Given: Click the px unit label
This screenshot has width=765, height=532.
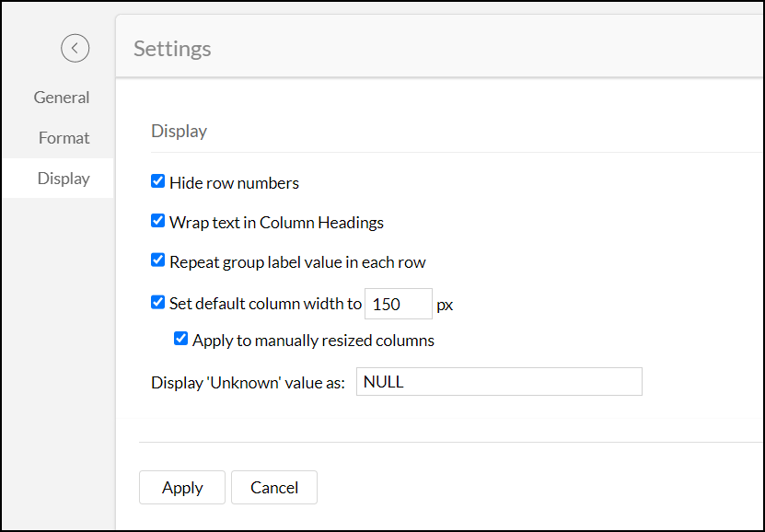Looking at the screenshot, I should click(x=445, y=304).
